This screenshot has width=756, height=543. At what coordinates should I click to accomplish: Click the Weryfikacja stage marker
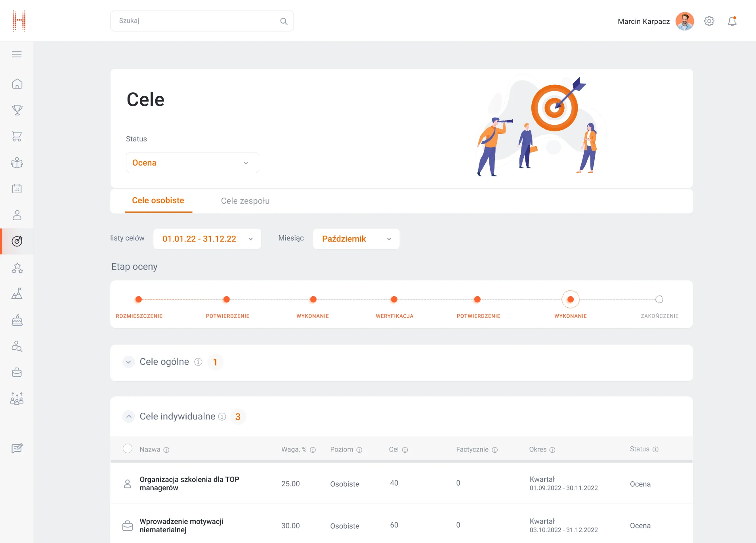pyautogui.click(x=394, y=299)
